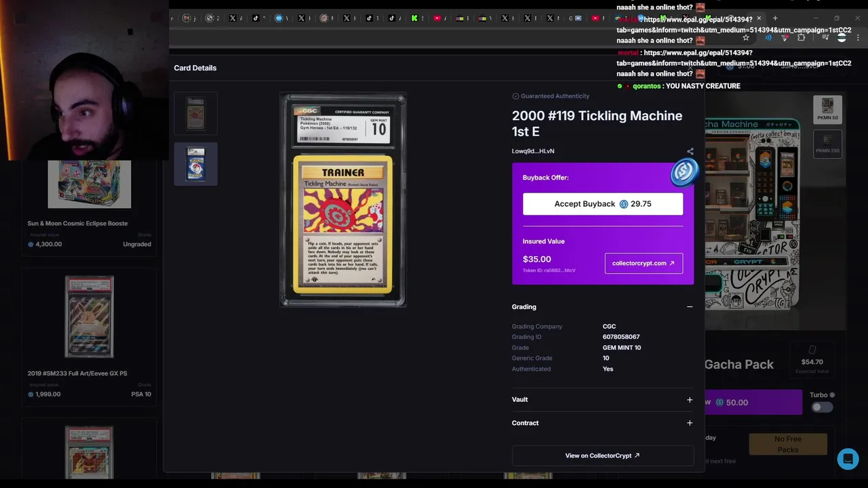Viewport: 868px width, 488px height.
Task: Click the floating coin icon on buyback panel
Action: click(x=684, y=172)
